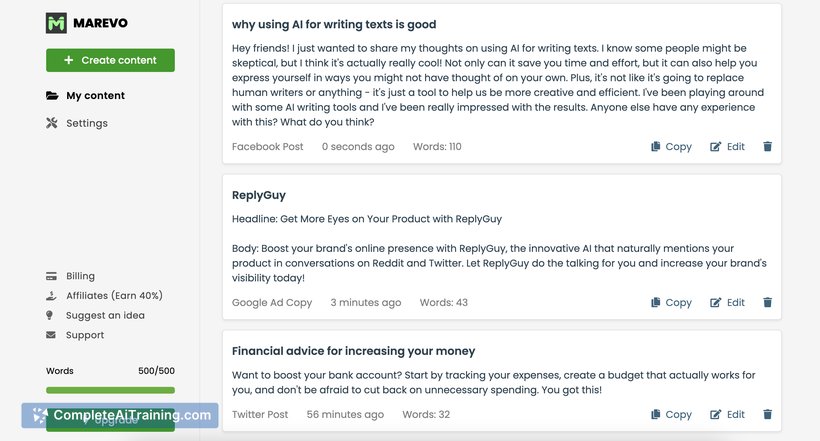Click the credit card Billing icon
The height and width of the screenshot is (441, 820).
pyautogui.click(x=51, y=276)
